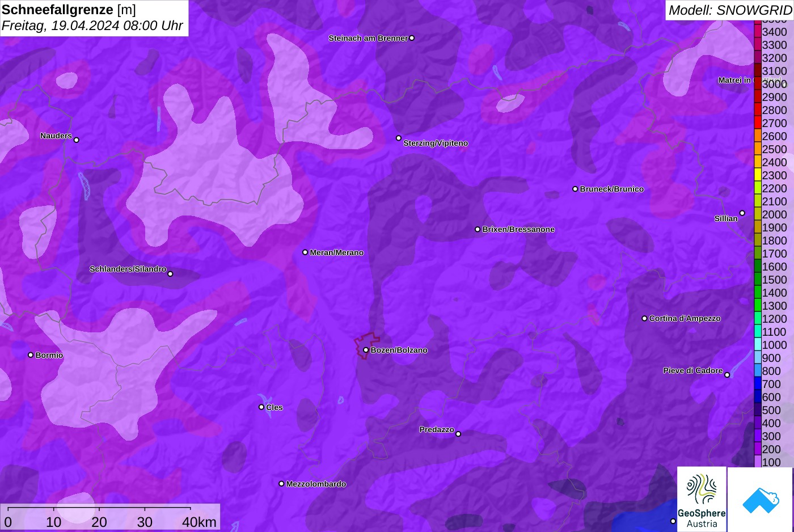This screenshot has width=794, height=532.
Task: Click the Bormio location dot
Action: pyautogui.click(x=31, y=355)
